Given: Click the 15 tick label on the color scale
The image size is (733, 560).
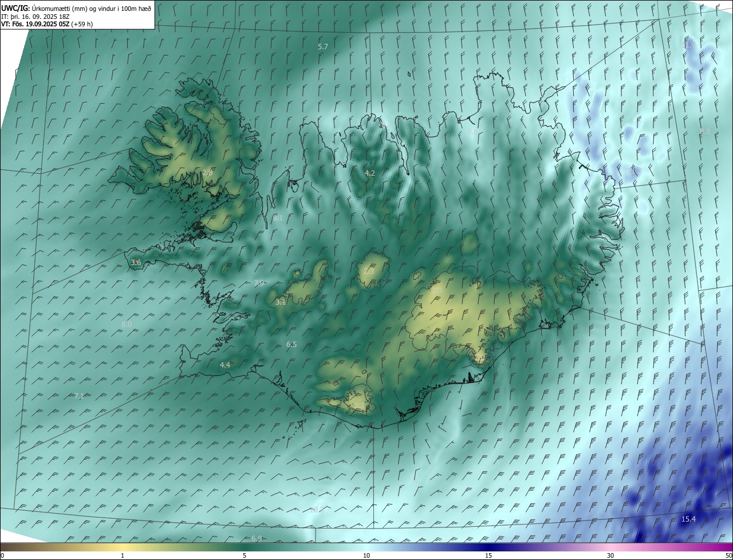Looking at the screenshot, I should click(x=488, y=555).
